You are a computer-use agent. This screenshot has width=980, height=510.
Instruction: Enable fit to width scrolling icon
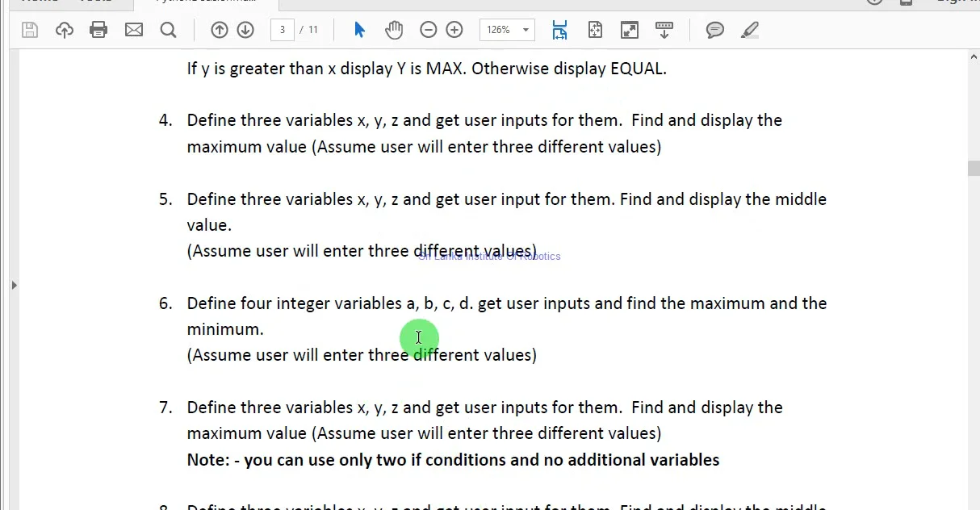560,30
